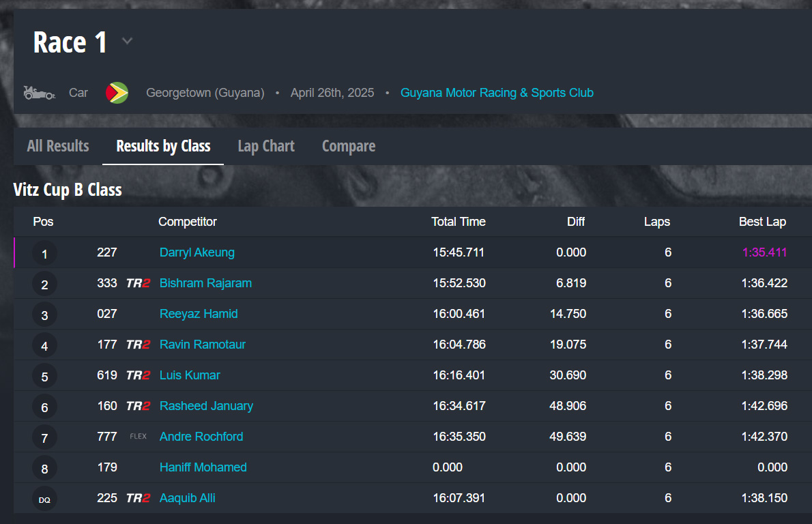Click TR2 badge next to Bishram Rajaram
This screenshot has width=812, height=524.
[138, 283]
